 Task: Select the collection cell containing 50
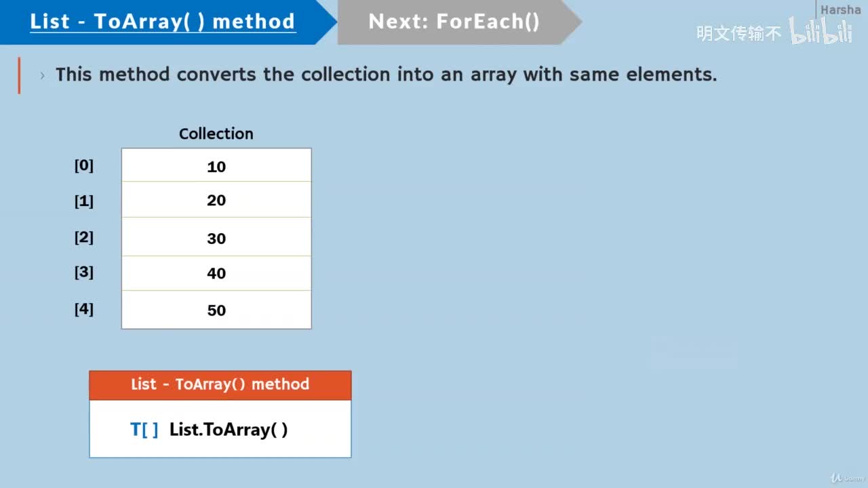(216, 310)
